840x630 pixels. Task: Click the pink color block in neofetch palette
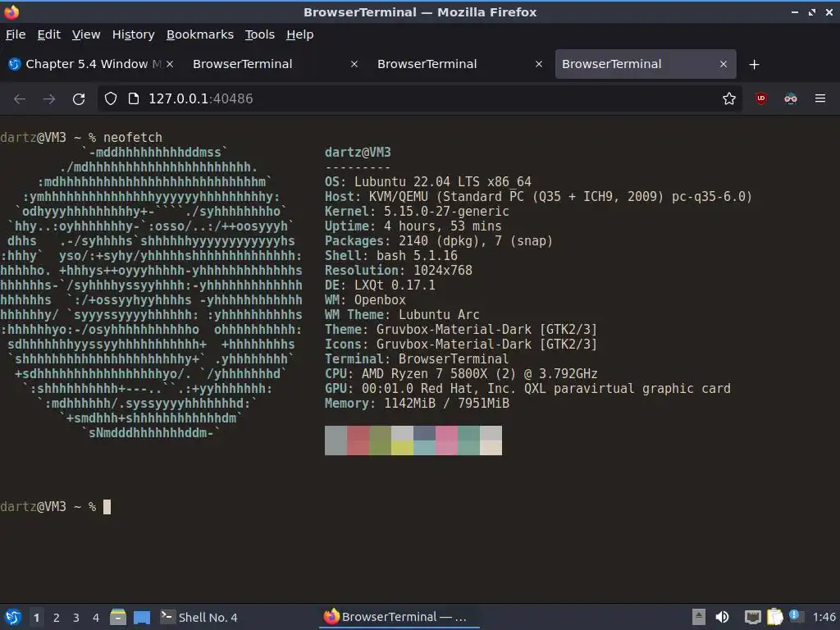(446, 441)
